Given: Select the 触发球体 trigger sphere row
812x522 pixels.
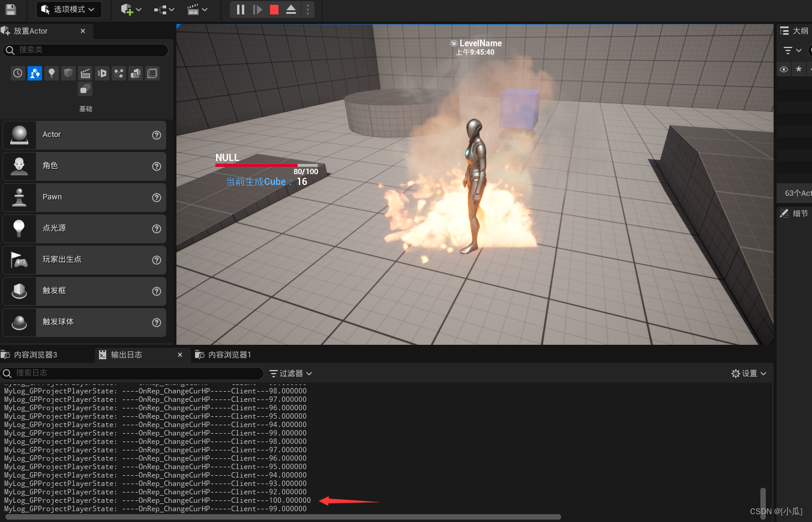Looking at the screenshot, I should 84,322.
